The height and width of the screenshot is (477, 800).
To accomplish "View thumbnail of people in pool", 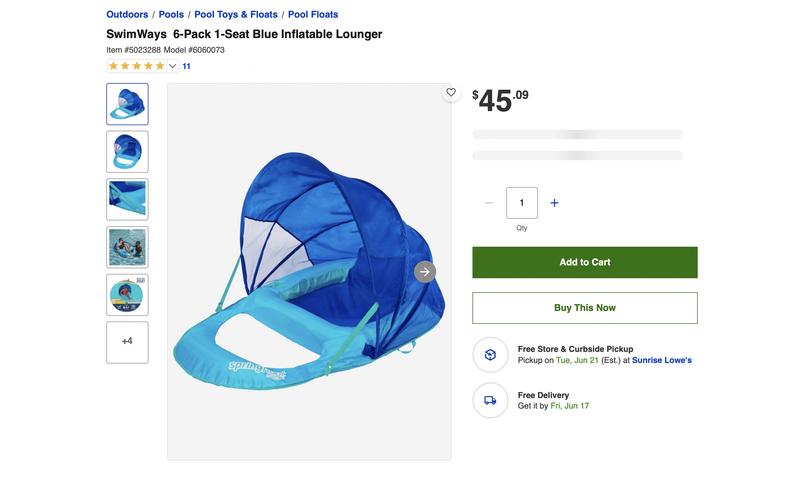I will [x=128, y=247].
